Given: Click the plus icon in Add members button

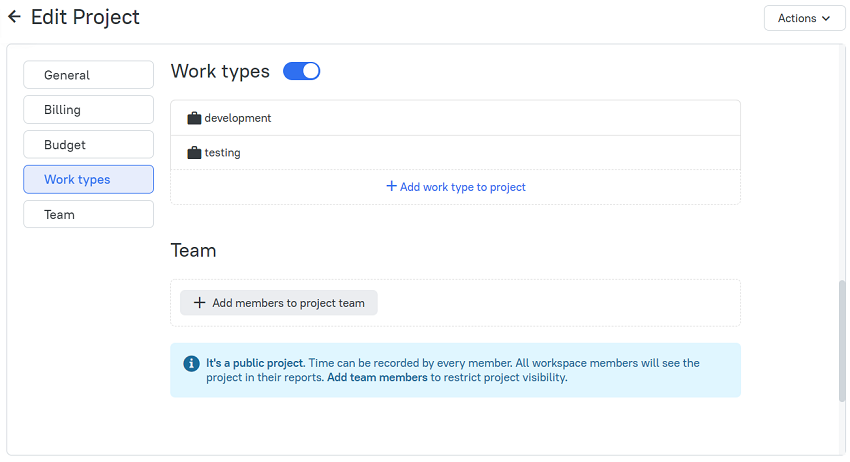Looking at the screenshot, I should click(199, 303).
